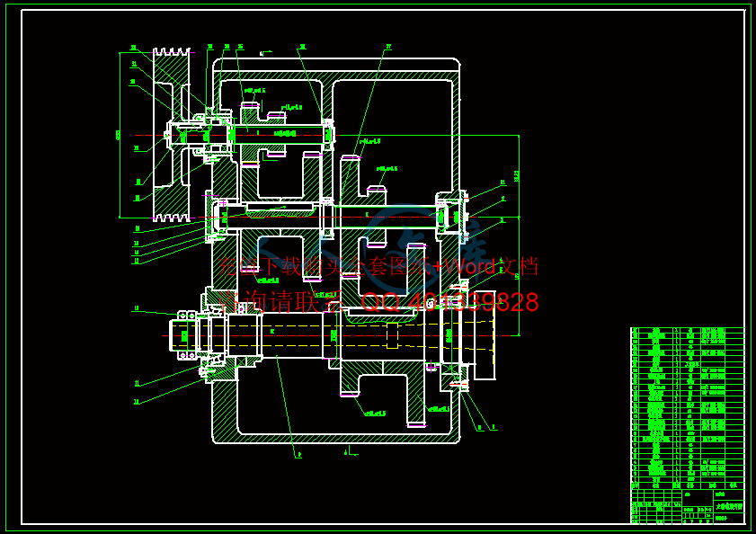The width and height of the screenshot is (756, 534).
Task: Click the parts list table
Action: pyautogui.click(x=688, y=408)
